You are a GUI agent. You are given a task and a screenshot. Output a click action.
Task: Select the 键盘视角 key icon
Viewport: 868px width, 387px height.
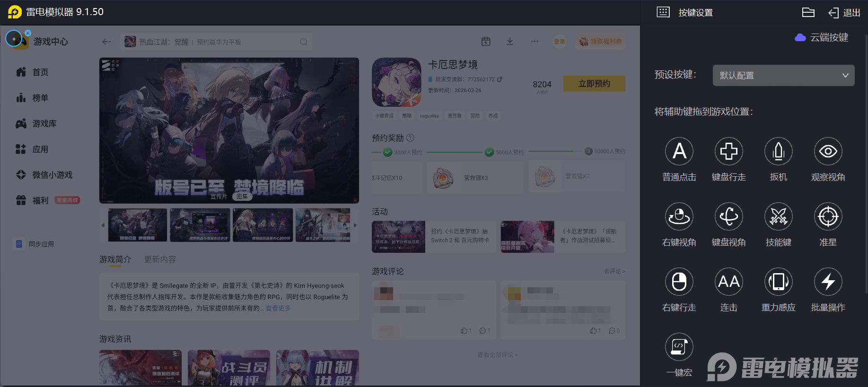click(729, 216)
